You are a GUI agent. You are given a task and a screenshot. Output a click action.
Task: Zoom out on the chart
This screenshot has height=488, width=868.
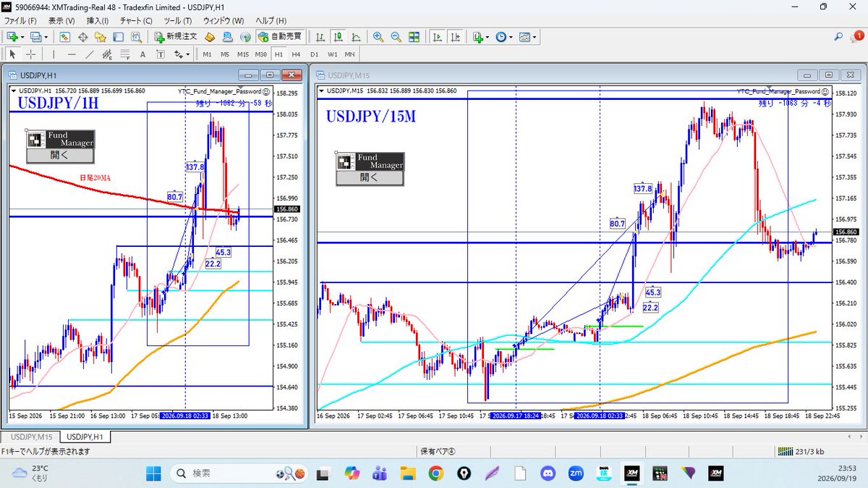click(396, 36)
